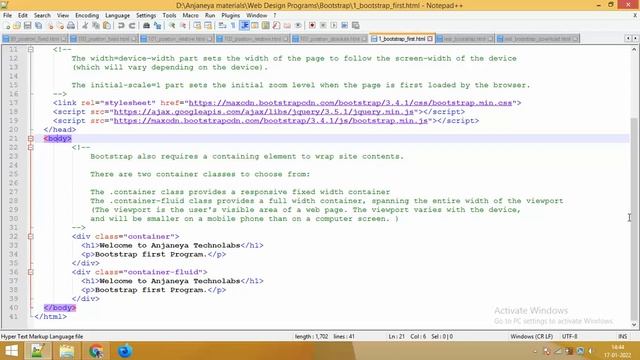The width and height of the screenshot is (640, 360).
Task: Toggle synchronized horizontal scrolling
Action: click(x=208, y=26)
